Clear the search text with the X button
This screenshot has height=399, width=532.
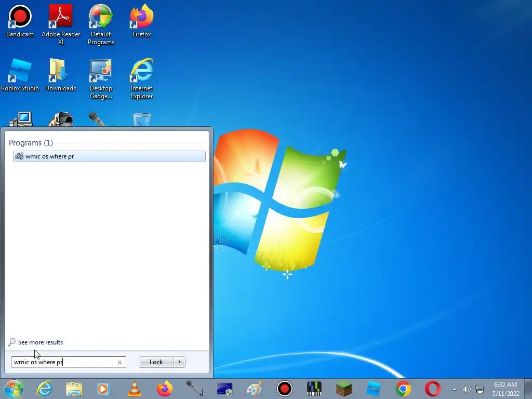(x=120, y=362)
